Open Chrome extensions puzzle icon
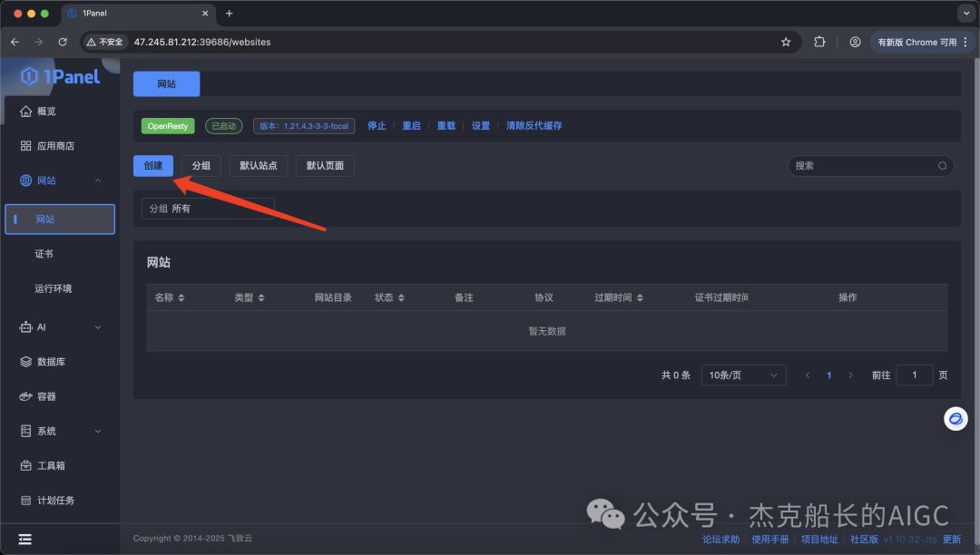980x555 pixels. (819, 42)
